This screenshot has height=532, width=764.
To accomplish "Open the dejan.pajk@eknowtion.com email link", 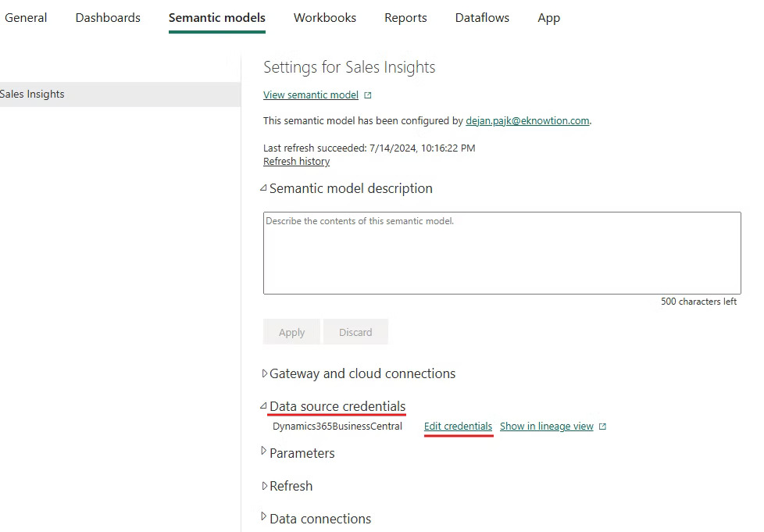I will click(x=527, y=121).
